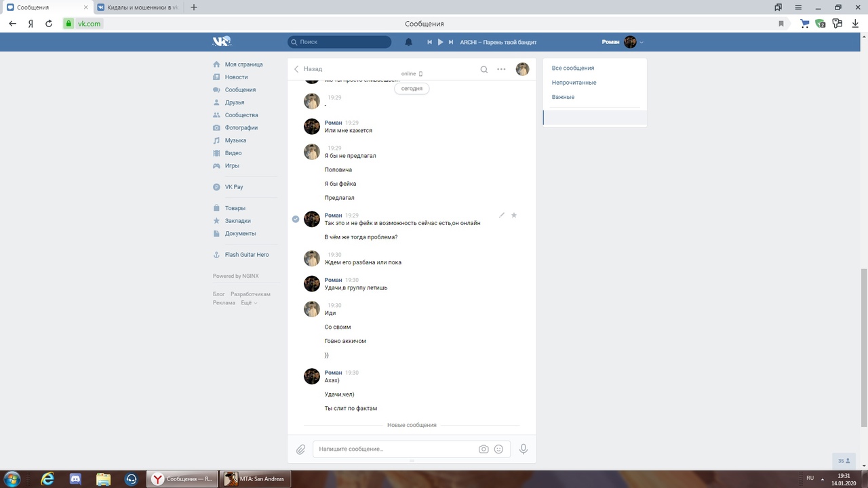Click the edit pencil icon on message
This screenshot has height=488, width=868.
(x=502, y=216)
